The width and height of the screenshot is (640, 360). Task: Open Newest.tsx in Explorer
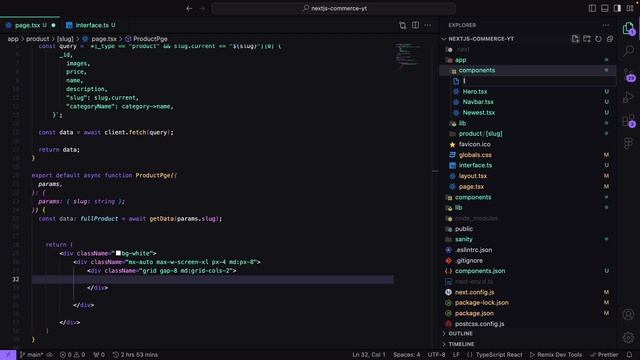click(479, 113)
